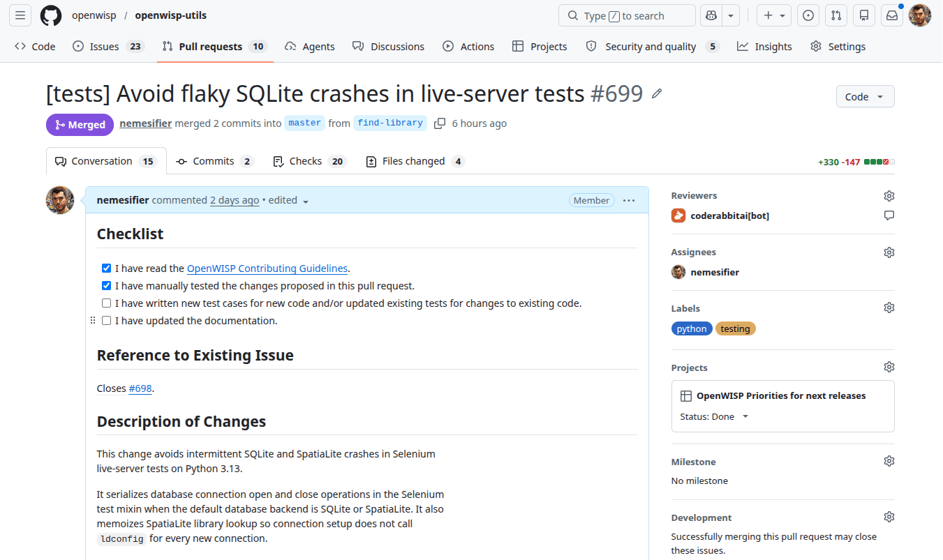The height and width of the screenshot is (560, 943).
Task: Open the openwisp-utils repository link
Action: 171,15
